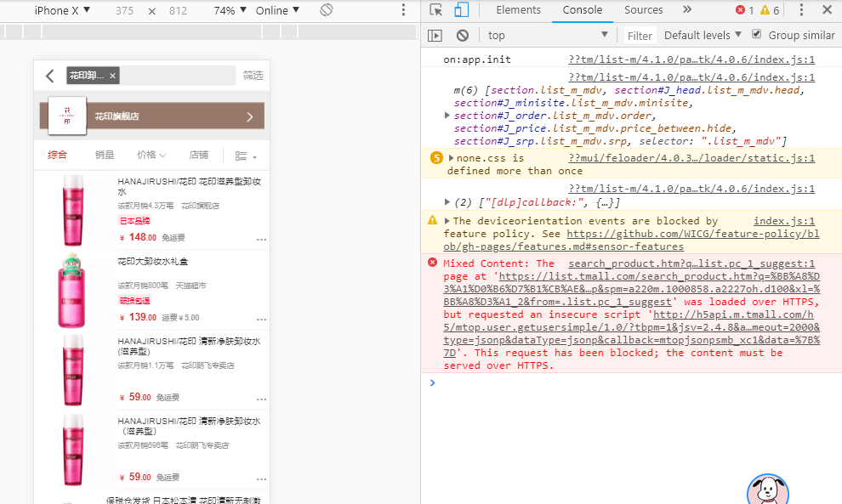Click the rotate device orientation icon

[x=327, y=10]
